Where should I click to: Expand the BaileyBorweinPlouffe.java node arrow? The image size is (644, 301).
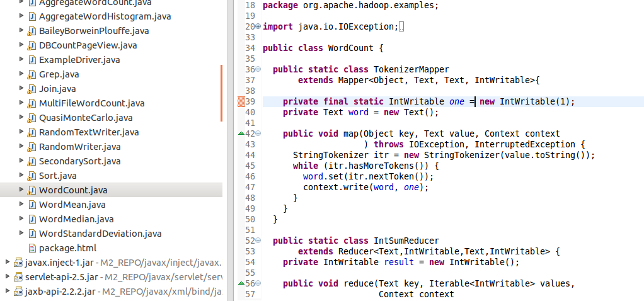(21, 31)
